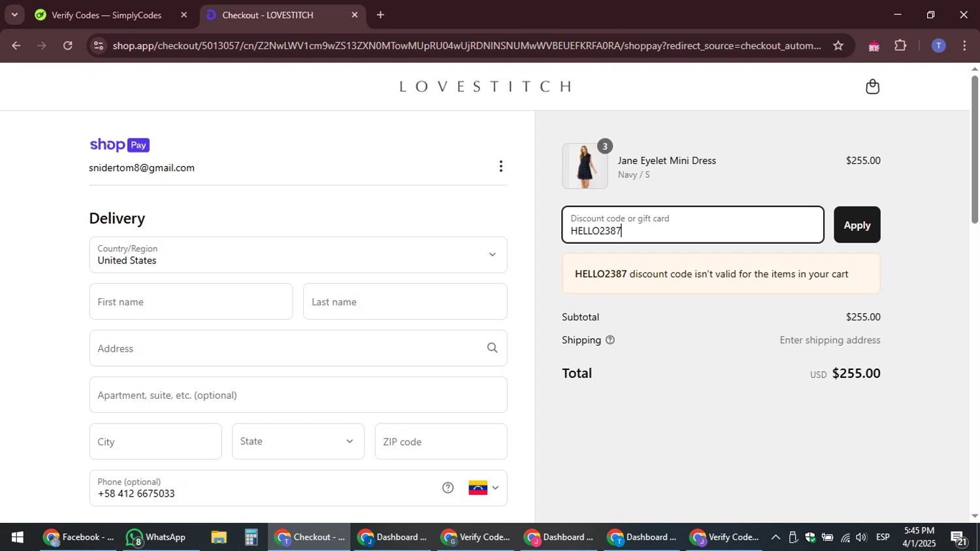View site information icon in address bar
The height and width of the screenshot is (551, 980).
coord(99,46)
